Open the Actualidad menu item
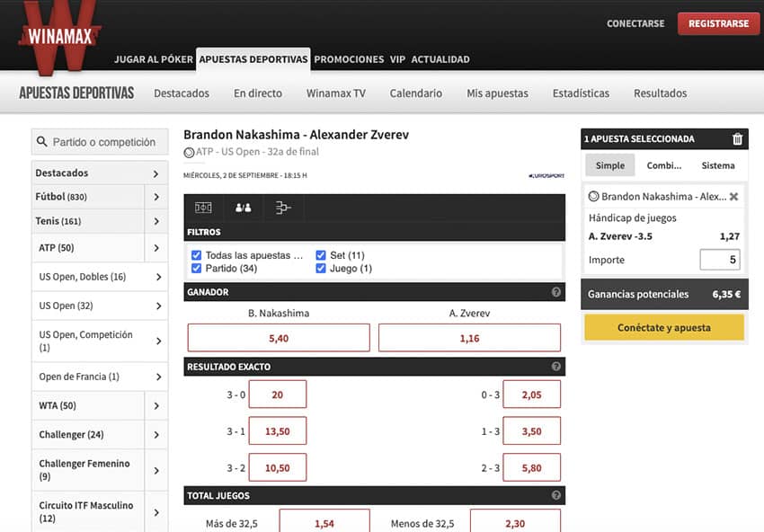Screen dimensions: 764x532 tap(440, 59)
